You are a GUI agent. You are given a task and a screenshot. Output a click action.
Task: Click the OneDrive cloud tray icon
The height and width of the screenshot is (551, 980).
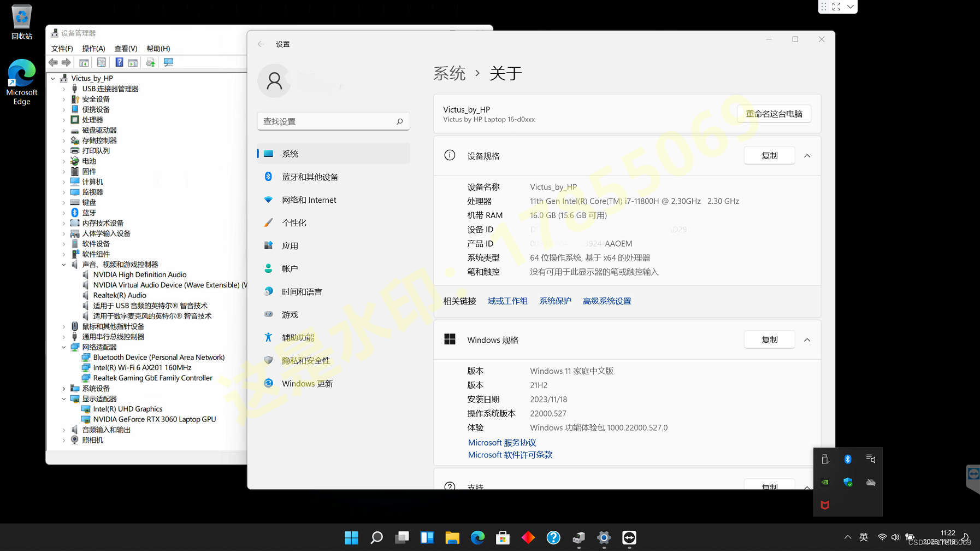[x=871, y=482]
